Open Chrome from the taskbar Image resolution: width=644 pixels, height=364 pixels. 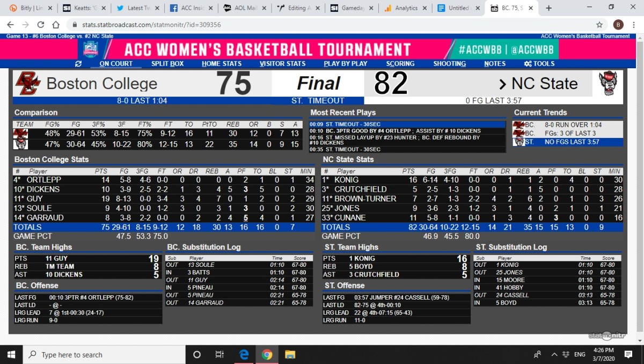(x=267, y=354)
